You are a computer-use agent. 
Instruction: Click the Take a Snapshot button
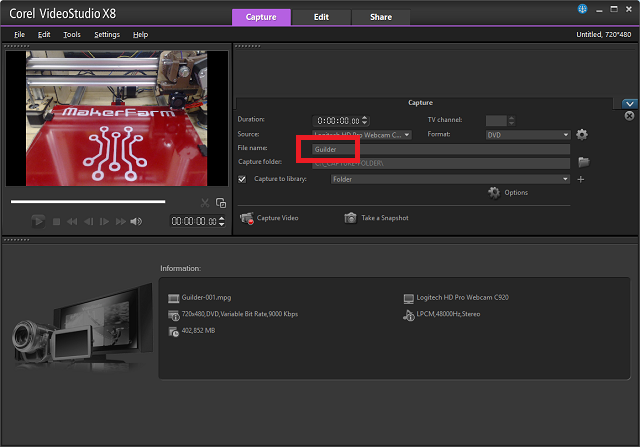click(376, 218)
